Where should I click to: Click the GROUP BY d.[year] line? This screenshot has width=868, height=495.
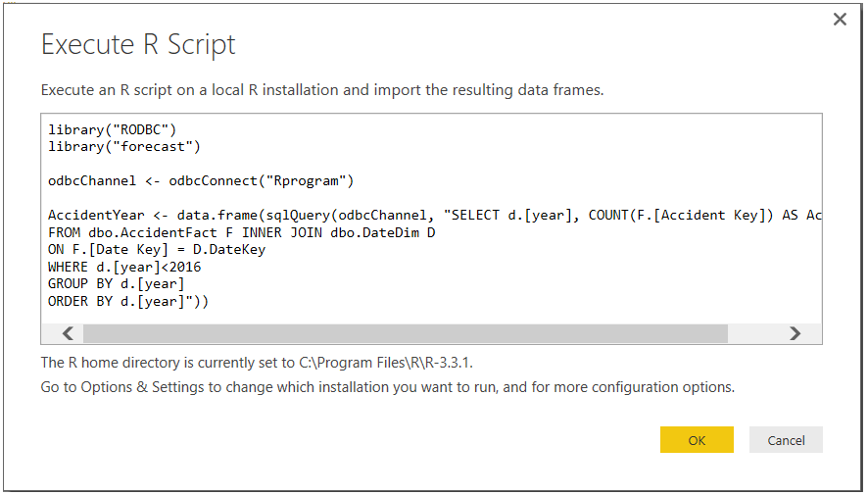pyautogui.click(x=117, y=284)
